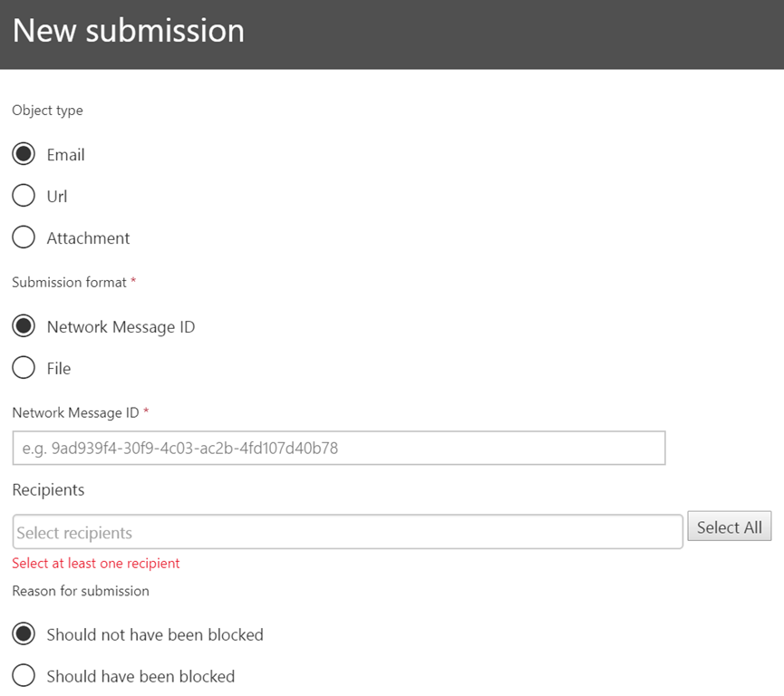
Task: Click the 'Object type' section label
Action: tap(47, 111)
